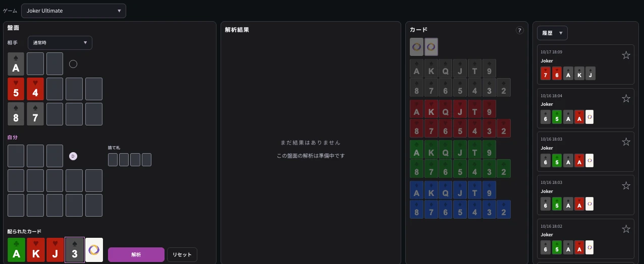The width and height of the screenshot is (644, 264).
Task: Click the purple 解析 analyze button
Action: 136,254
